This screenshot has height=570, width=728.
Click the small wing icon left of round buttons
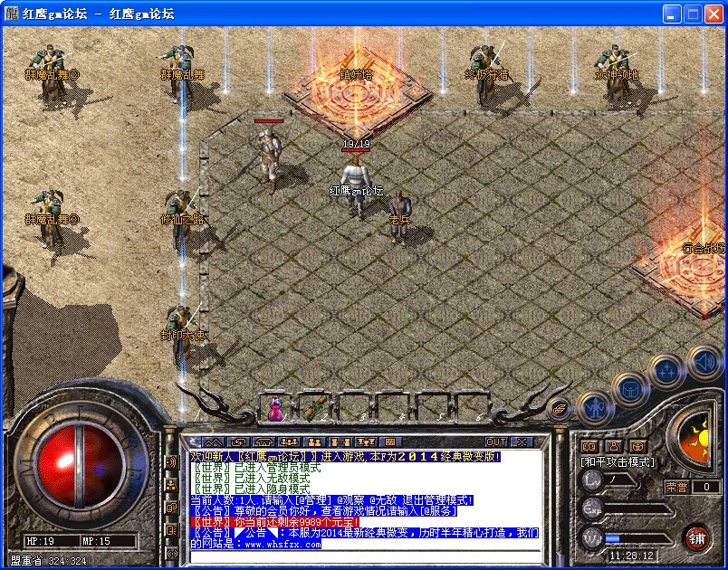click(x=559, y=408)
